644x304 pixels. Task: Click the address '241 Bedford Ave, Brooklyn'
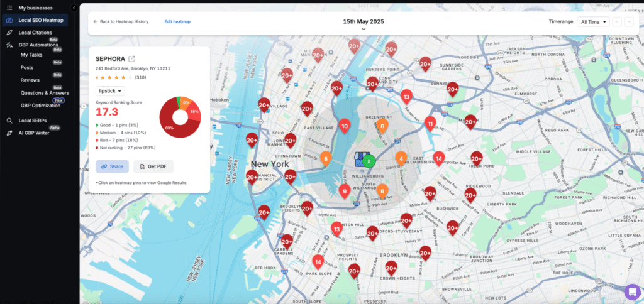[x=133, y=68]
